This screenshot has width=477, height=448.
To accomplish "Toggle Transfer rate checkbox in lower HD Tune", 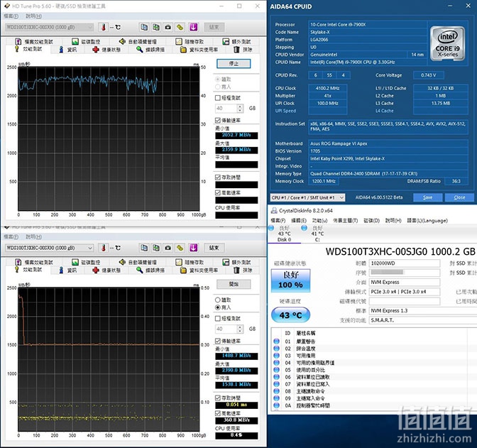I will [217, 341].
